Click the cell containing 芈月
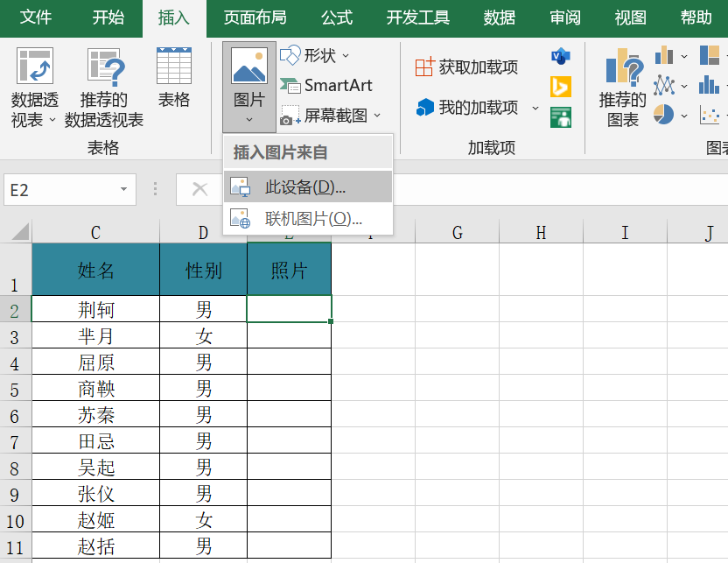This screenshot has width=728, height=563. point(95,335)
